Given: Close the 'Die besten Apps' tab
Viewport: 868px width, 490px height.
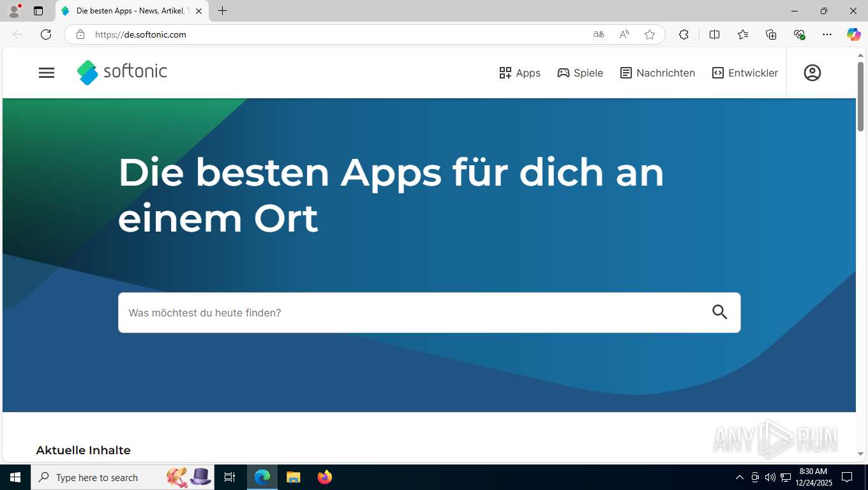Looking at the screenshot, I should (x=198, y=11).
